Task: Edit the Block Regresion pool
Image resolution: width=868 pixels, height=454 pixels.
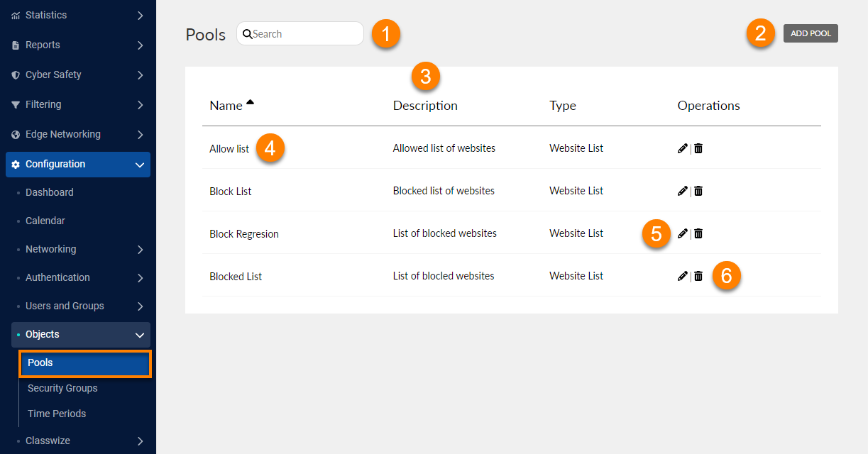Action: coord(682,233)
